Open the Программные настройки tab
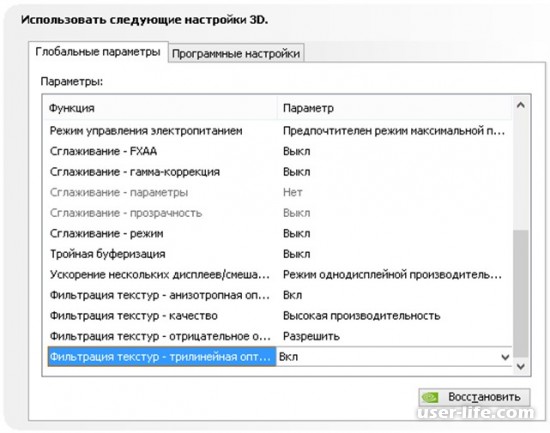The image size is (550, 433). (x=236, y=54)
